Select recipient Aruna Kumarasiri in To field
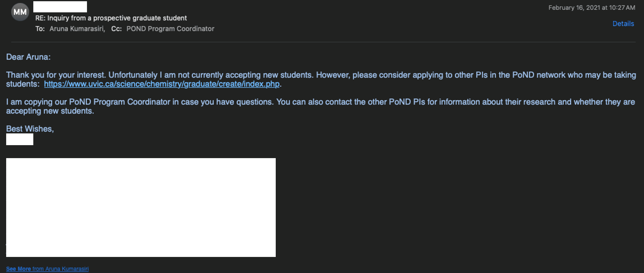Viewport: 644px width, 273px height. [77, 29]
